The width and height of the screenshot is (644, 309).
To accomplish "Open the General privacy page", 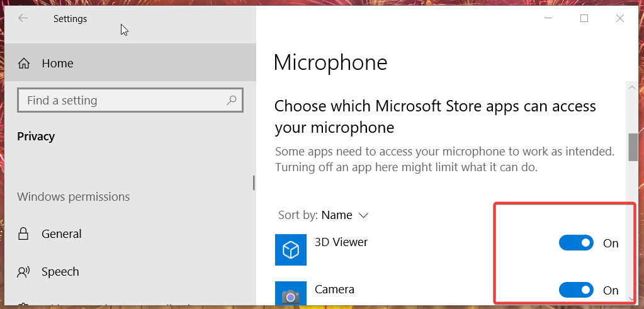I will pyautogui.click(x=61, y=234).
